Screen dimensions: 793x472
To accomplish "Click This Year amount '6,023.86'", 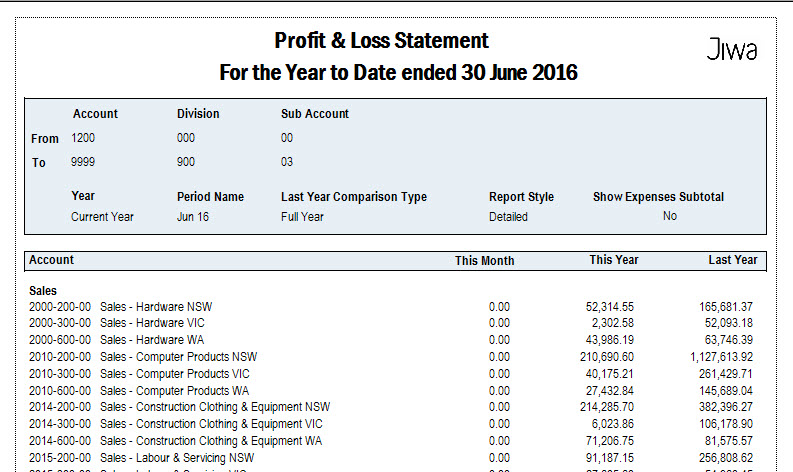I will point(612,424).
